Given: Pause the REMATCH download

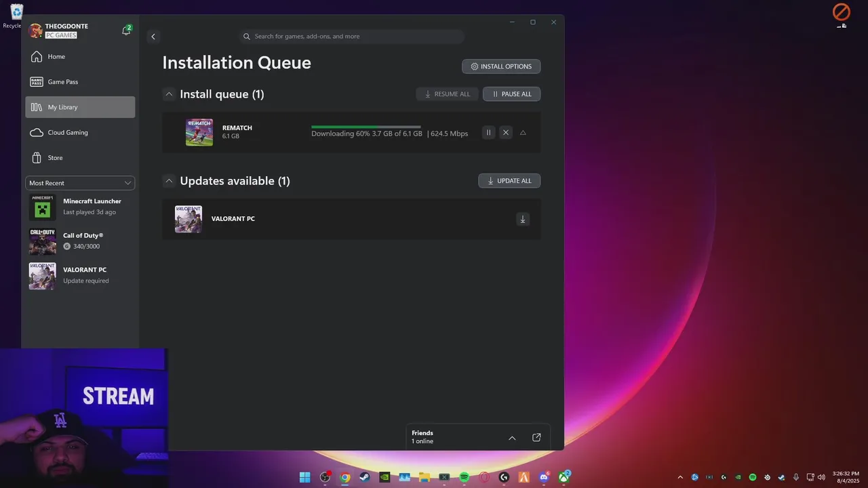Looking at the screenshot, I should click(x=488, y=133).
